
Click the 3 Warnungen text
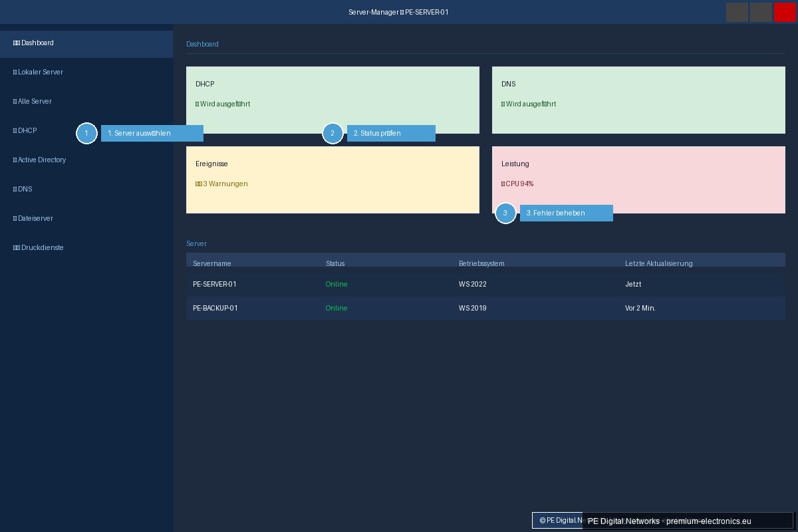click(221, 184)
